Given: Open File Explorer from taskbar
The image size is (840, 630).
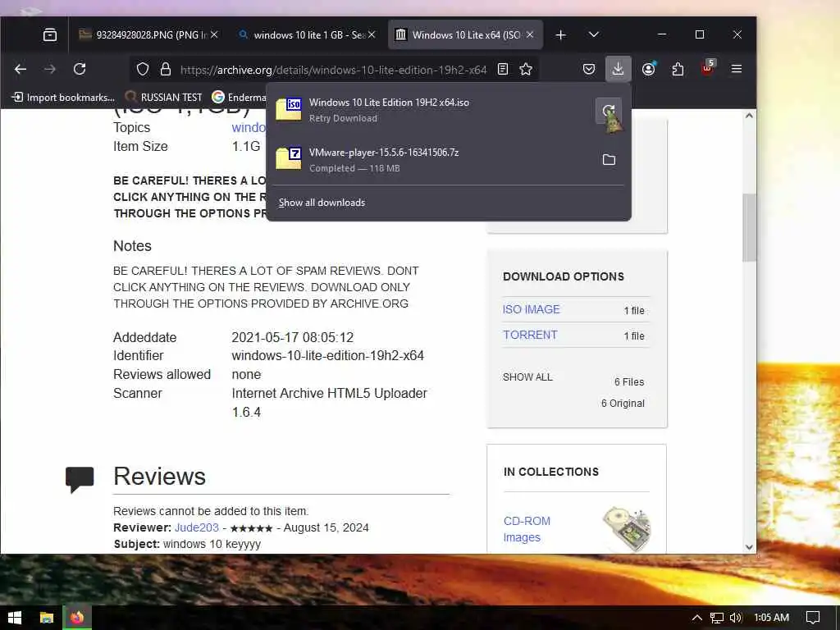Looking at the screenshot, I should (x=47, y=618).
